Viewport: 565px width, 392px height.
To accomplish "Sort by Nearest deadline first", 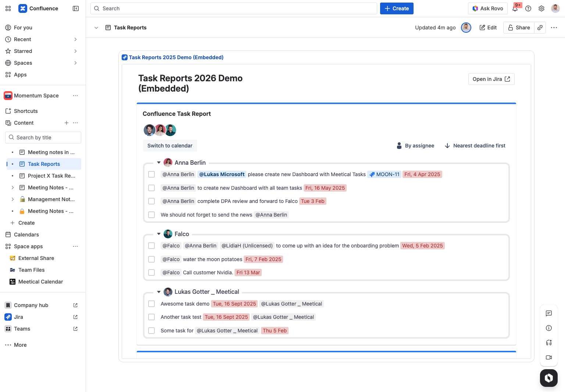I will pos(475,146).
